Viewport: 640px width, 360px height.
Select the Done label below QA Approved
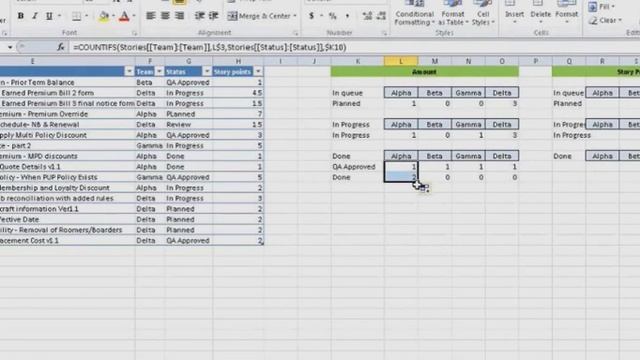pyautogui.click(x=341, y=177)
